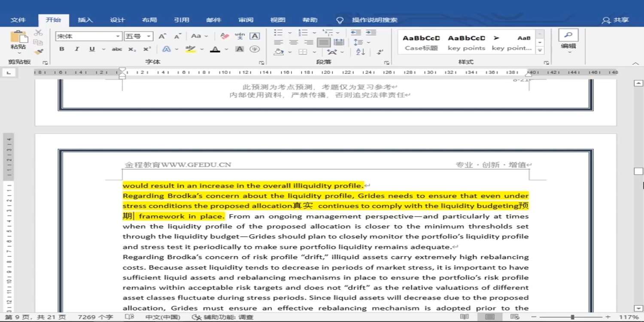The image size is (644, 322).
Task: Click the 操作说明搜索 search field
Action: (x=374, y=20)
